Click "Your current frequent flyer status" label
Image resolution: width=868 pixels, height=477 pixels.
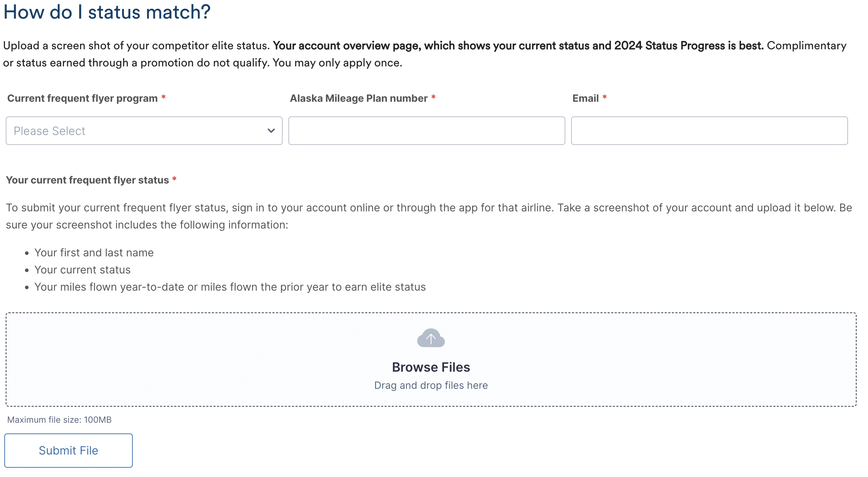[87, 180]
